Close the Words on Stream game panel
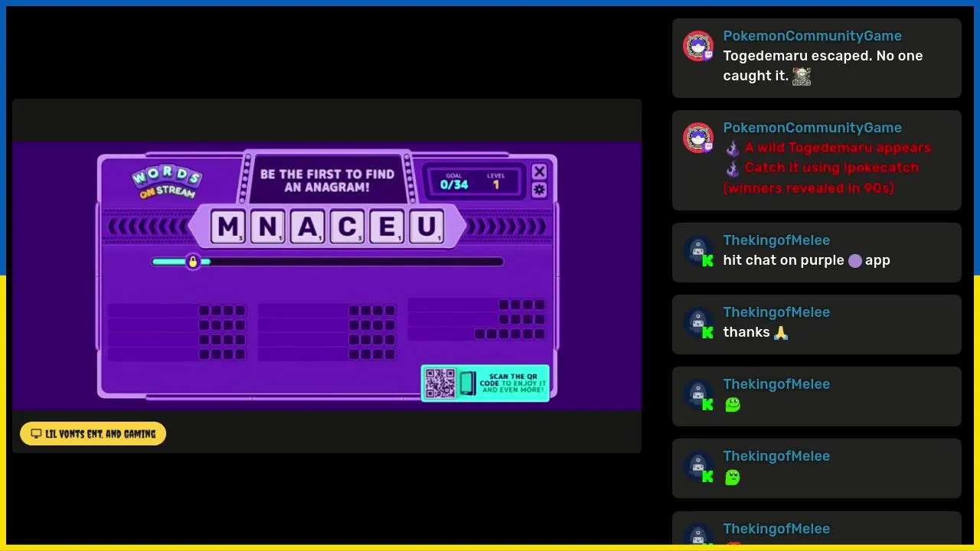The image size is (980, 551). (x=539, y=171)
